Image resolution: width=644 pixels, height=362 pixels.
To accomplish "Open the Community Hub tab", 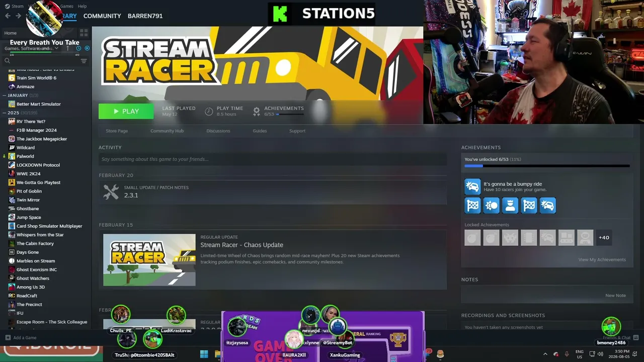I will (167, 131).
